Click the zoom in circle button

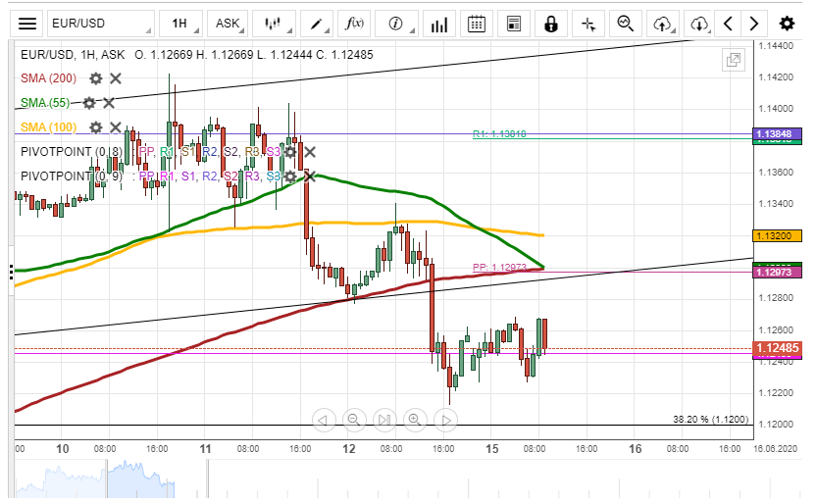click(415, 420)
